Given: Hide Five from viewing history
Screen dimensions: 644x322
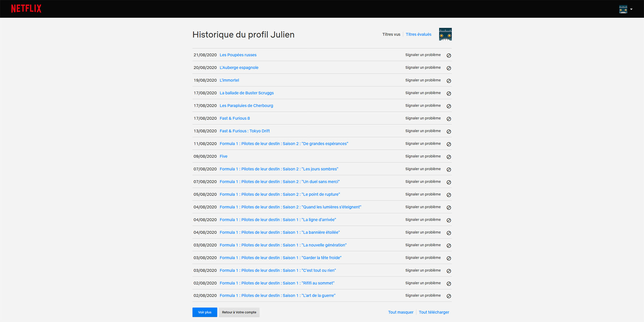Looking at the screenshot, I should [x=449, y=157].
